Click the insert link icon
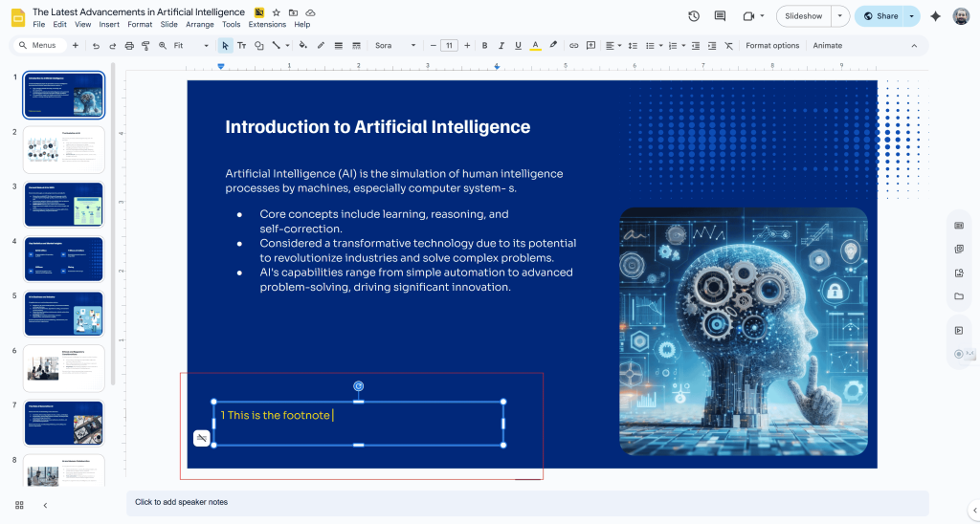 click(x=574, y=45)
